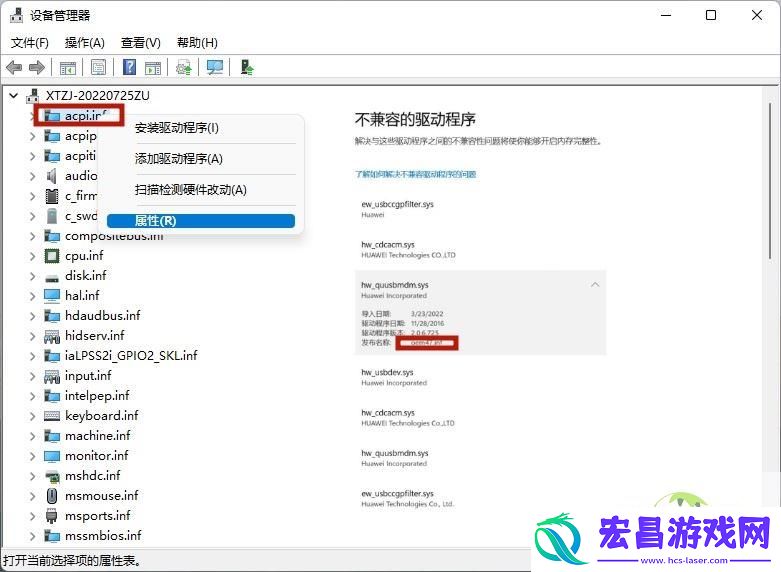Select the intelpep.inf tree item
Image resolution: width=781 pixels, height=572 pixels.
pos(97,396)
